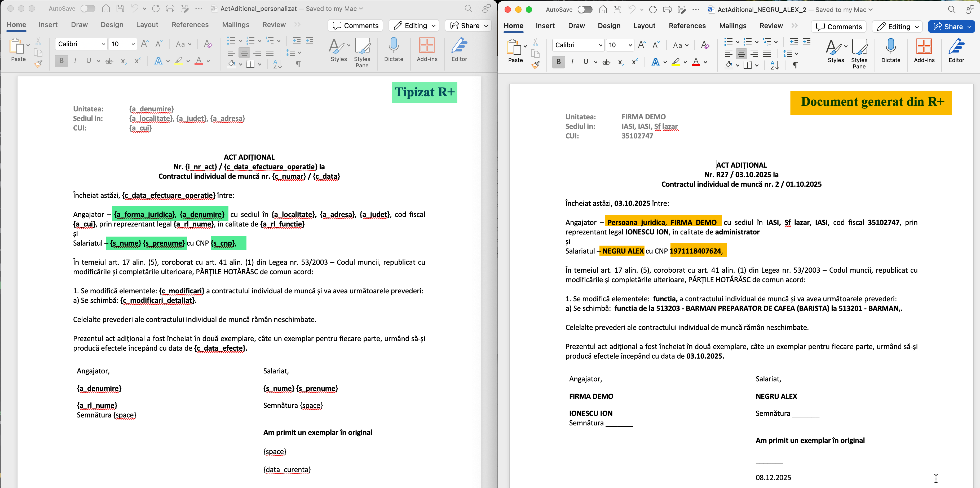Screen dimensions: 980x488
Task: Select the Format Painter tool
Action: click(x=38, y=64)
